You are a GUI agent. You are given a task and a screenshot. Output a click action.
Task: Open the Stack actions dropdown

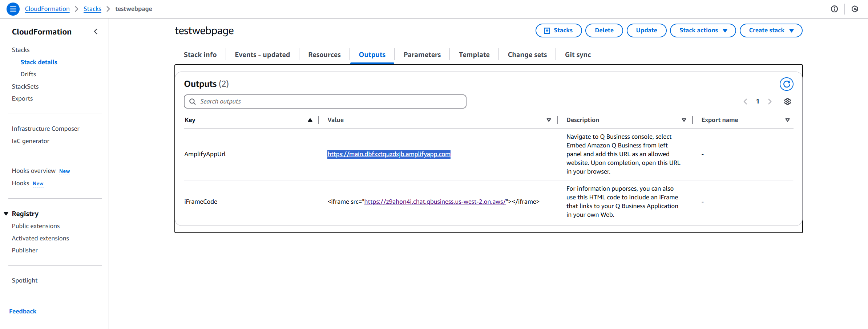click(x=703, y=31)
